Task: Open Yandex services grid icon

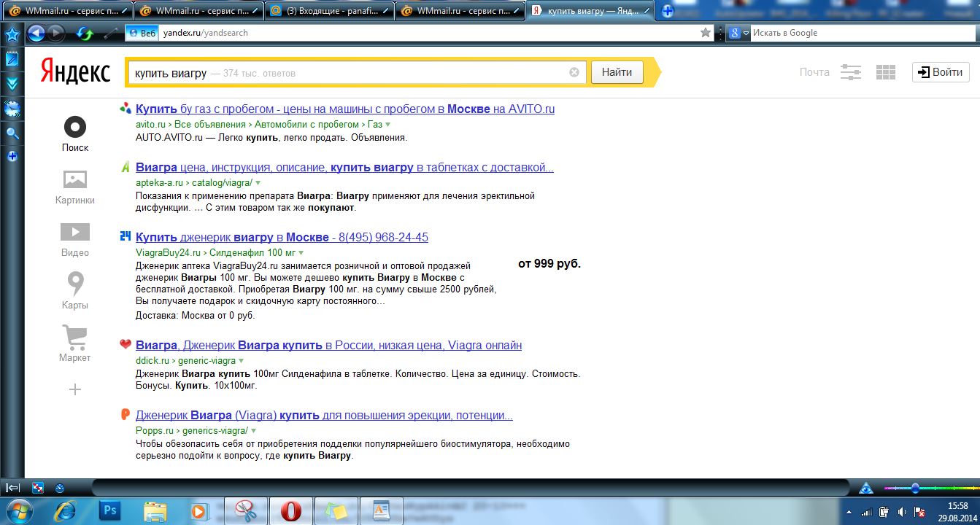Action: [885, 72]
